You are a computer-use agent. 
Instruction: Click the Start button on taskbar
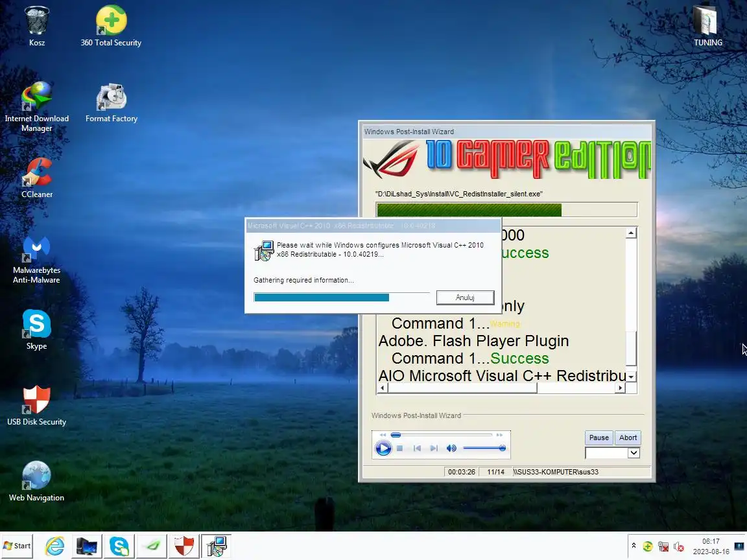point(17,546)
